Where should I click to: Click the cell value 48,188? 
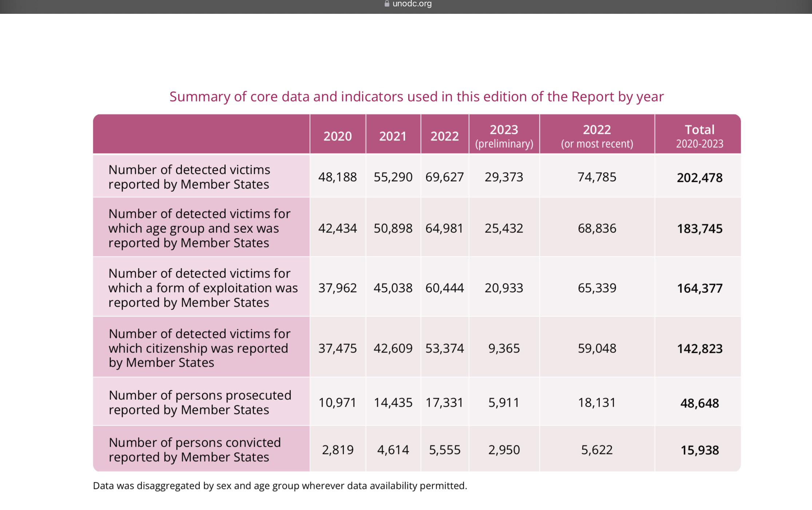click(337, 177)
